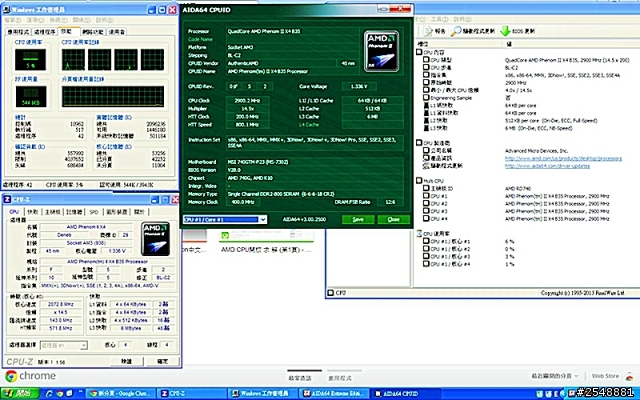The width and height of the screenshot is (640, 400).
Task: Click 'Advanced Micro Devices, Inc.' company name value
Action: [x=536, y=151]
